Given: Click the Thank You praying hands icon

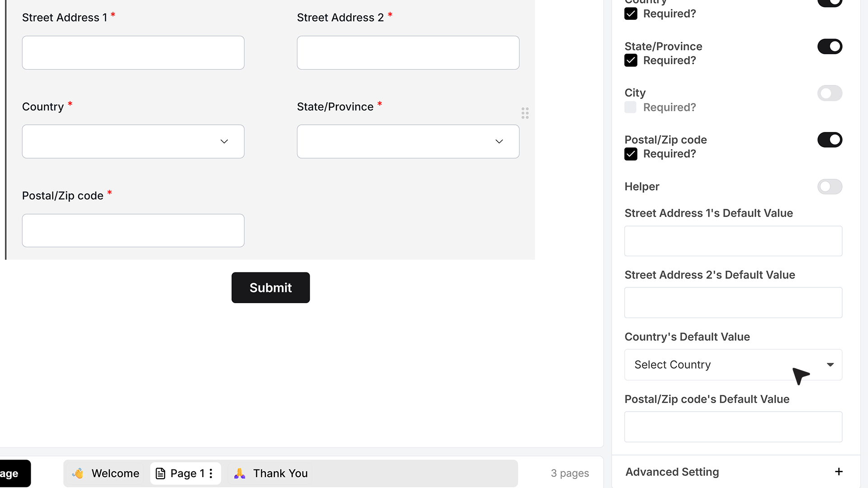Looking at the screenshot, I should tap(240, 473).
